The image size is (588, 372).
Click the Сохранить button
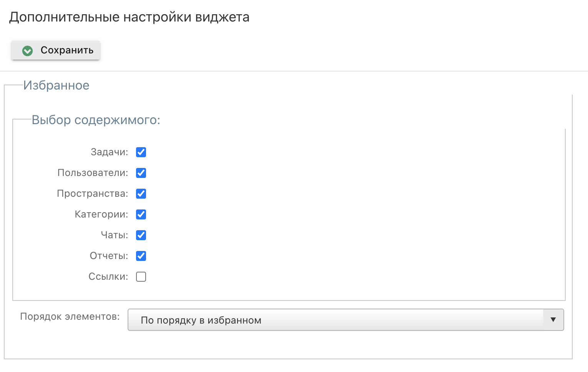(56, 50)
